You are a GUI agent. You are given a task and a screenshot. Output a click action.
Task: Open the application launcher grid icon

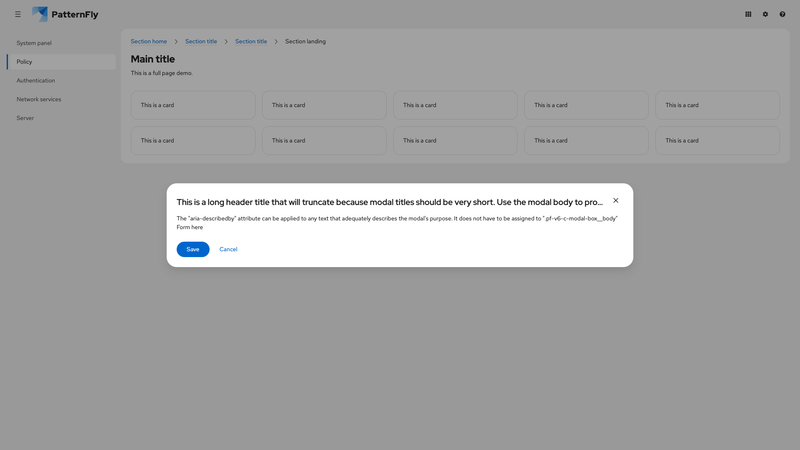click(x=748, y=14)
